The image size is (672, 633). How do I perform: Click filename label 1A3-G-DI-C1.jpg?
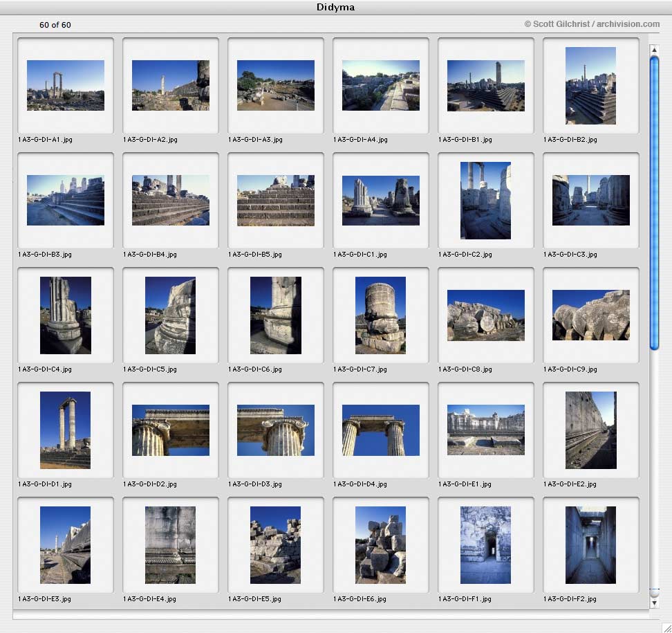click(x=360, y=255)
